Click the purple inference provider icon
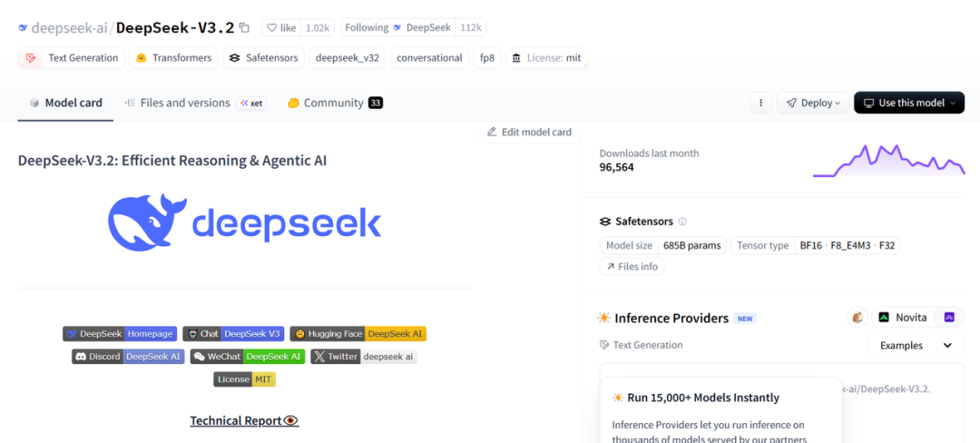The height and width of the screenshot is (443, 980). click(x=949, y=318)
